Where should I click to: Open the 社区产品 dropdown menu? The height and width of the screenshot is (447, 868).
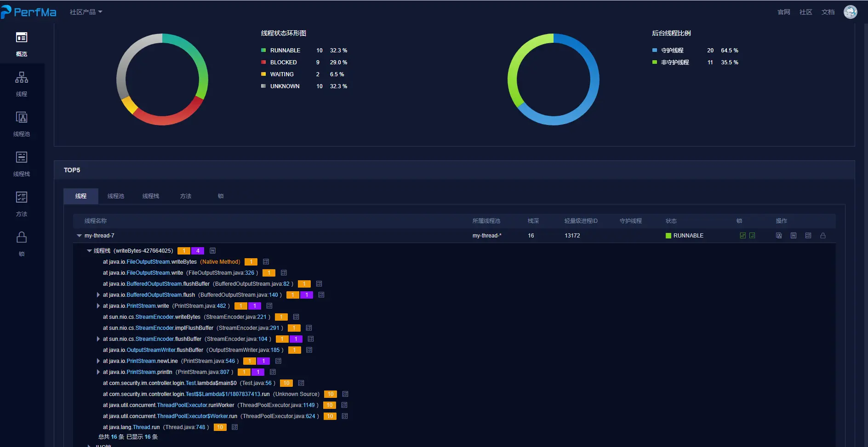[x=86, y=12]
